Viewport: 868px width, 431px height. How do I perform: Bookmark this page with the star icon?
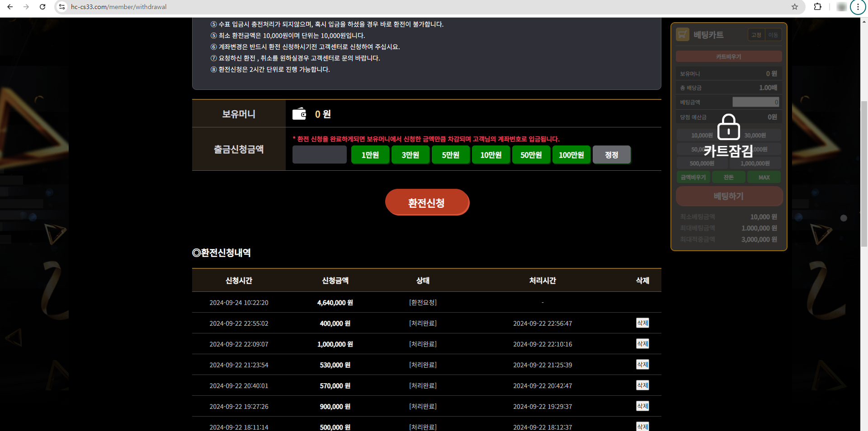coord(795,7)
